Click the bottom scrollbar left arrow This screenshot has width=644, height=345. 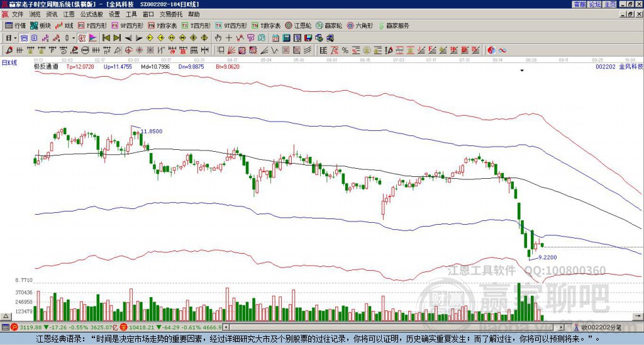click(x=226, y=327)
